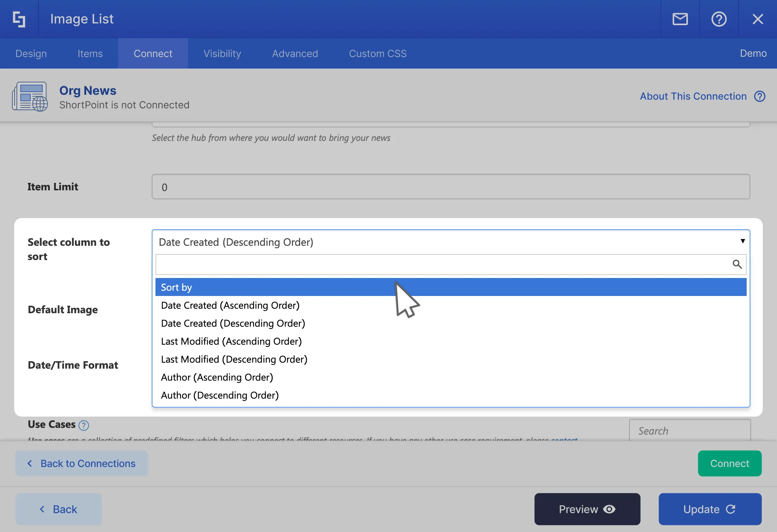Pick Author (Ascending Order) from list
Screen dimensions: 777x532
coord(217,377)
